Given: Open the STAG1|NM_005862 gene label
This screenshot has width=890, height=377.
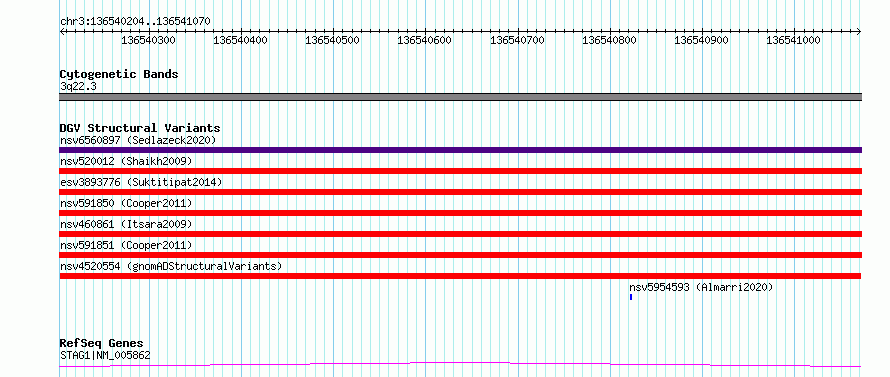Looking at the screenshot, I should [x=105, y=356].
